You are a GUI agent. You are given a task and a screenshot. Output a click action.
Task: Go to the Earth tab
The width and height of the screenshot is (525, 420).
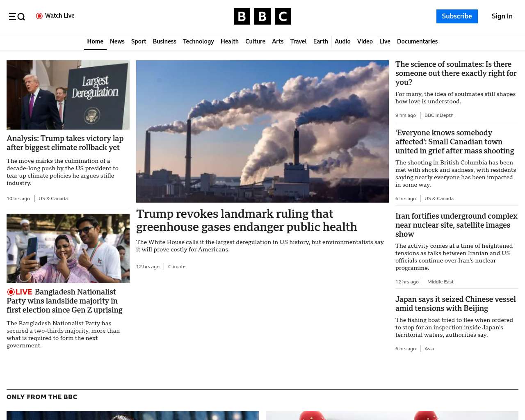click(320, 41)
